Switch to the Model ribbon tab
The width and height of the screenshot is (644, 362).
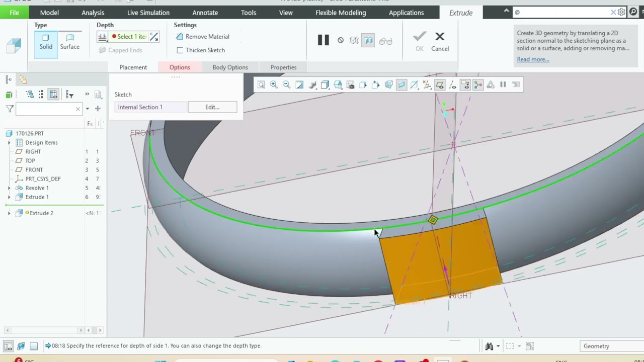[x=49, y=13]
